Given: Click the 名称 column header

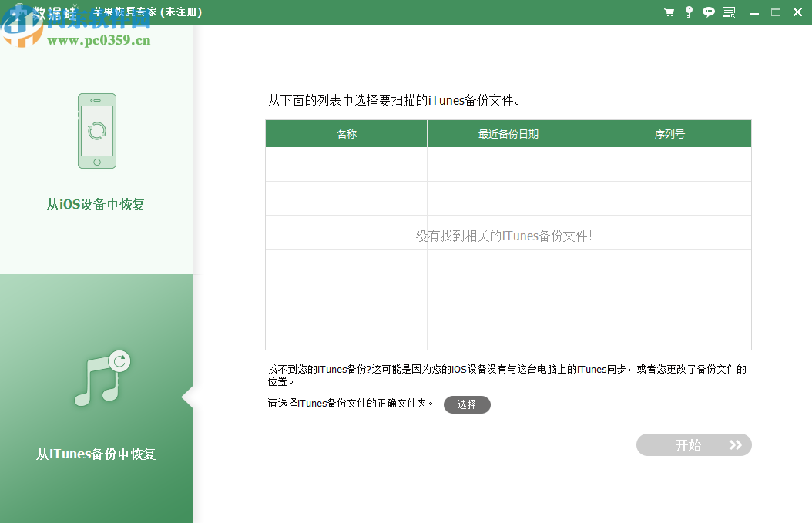Looking at the screenshot, I should click(345, 132).
